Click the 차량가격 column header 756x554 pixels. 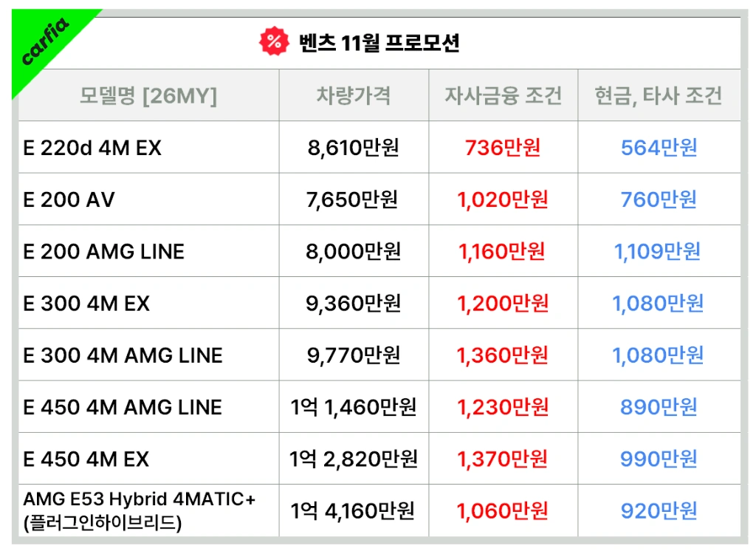pos(354,95)
